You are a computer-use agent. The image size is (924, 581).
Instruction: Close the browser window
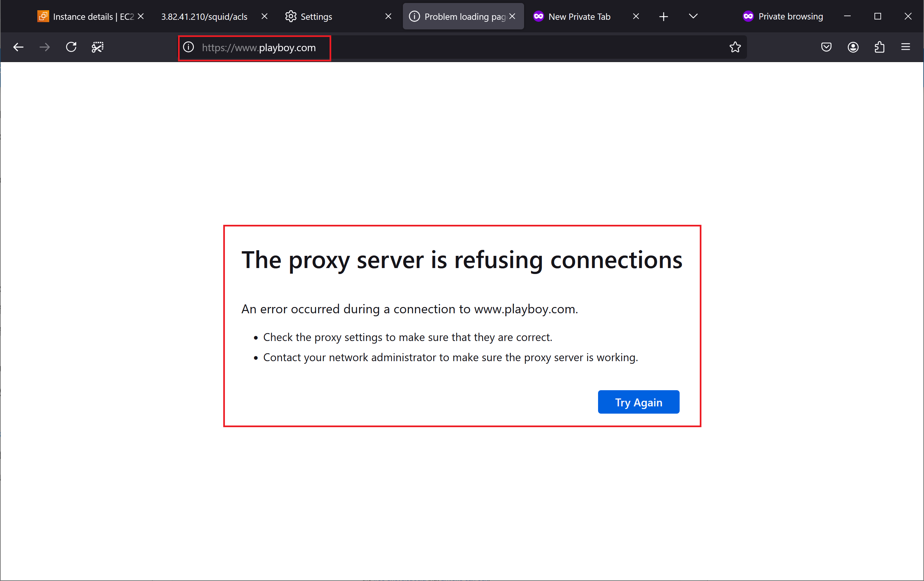[x=908, y=16]
